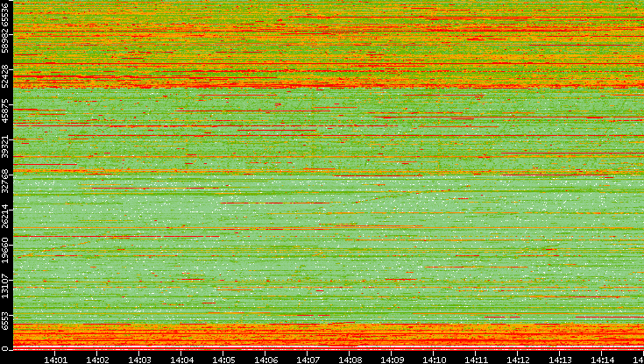This screenshot has height=364, width=644.
Task: Click the 14:05 time axis label
Action: (223, 360)
